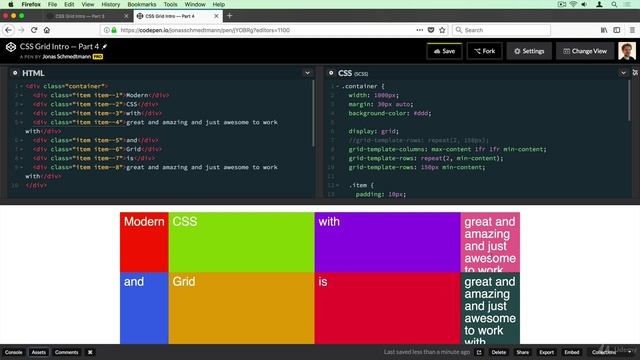Open the Comments panel

click(67, 352)
